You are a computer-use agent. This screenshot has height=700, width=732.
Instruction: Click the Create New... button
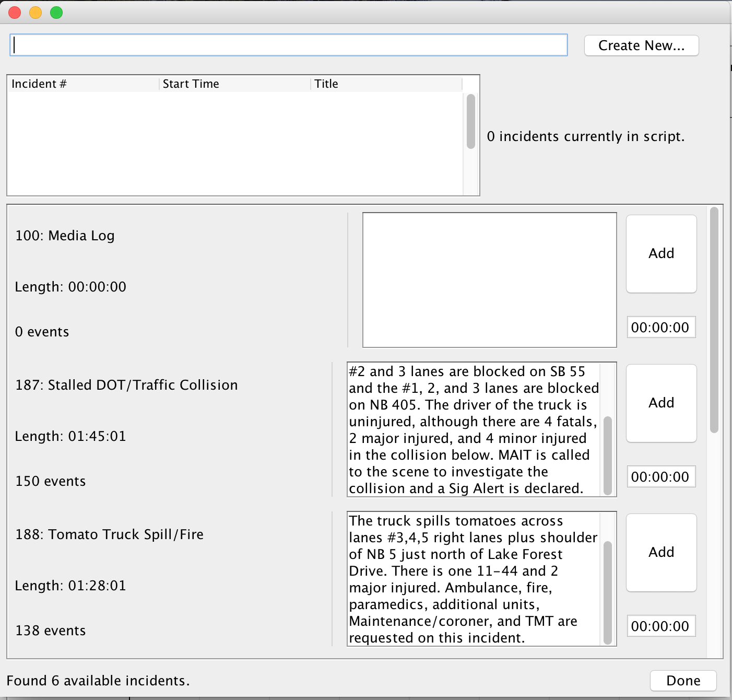pyautogui.click(x=641, y=45)
